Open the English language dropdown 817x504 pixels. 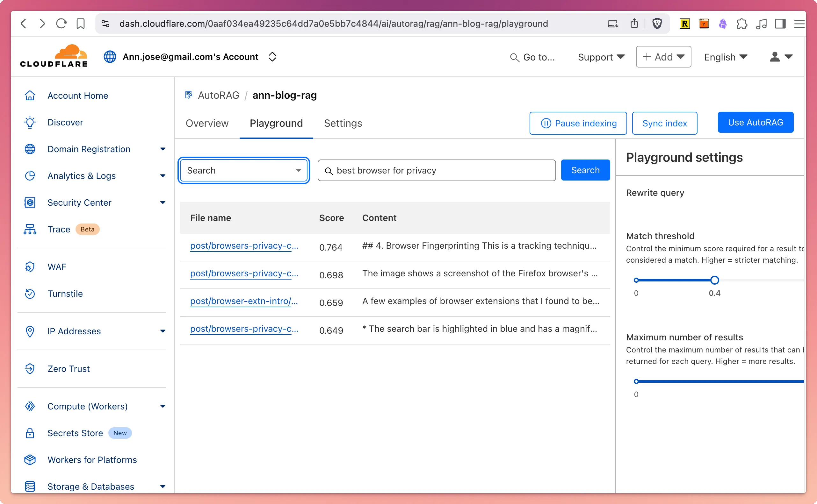coord(725,57)
